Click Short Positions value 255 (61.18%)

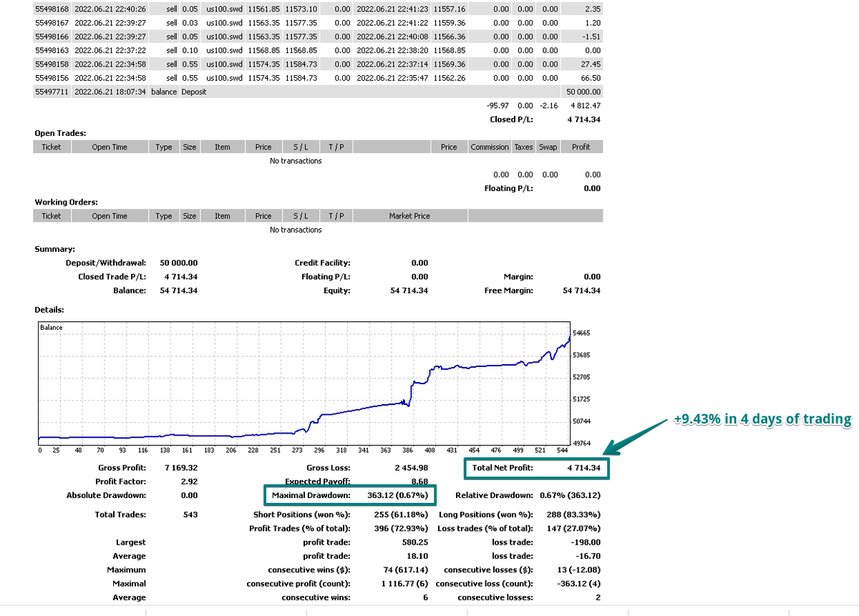tap(401, 514)
